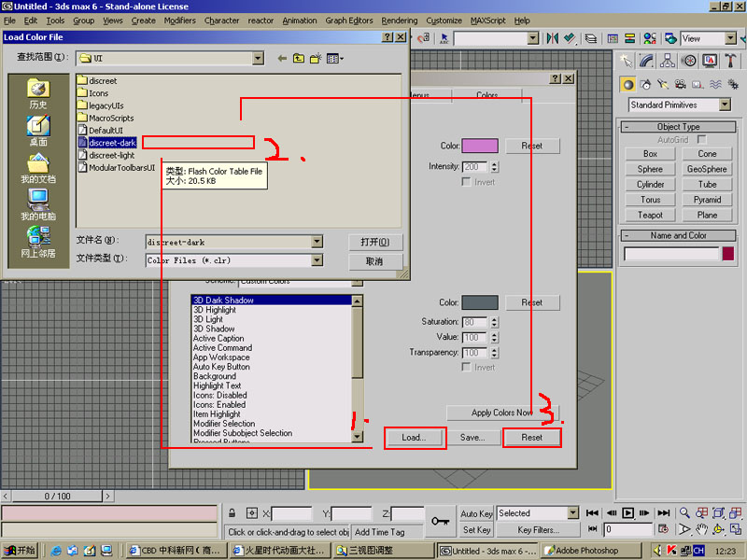
Task: Open the look-in folder dropdown showing UI
Action: coord(258,58)
